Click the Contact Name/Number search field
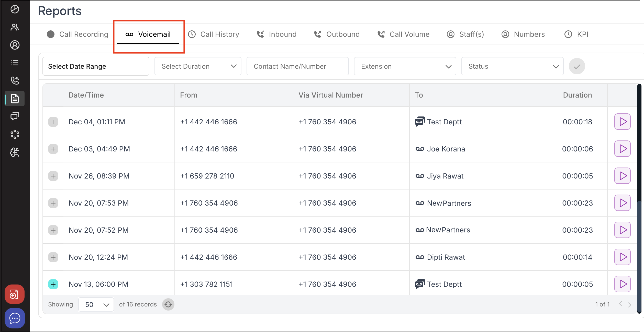 (297, 66)
